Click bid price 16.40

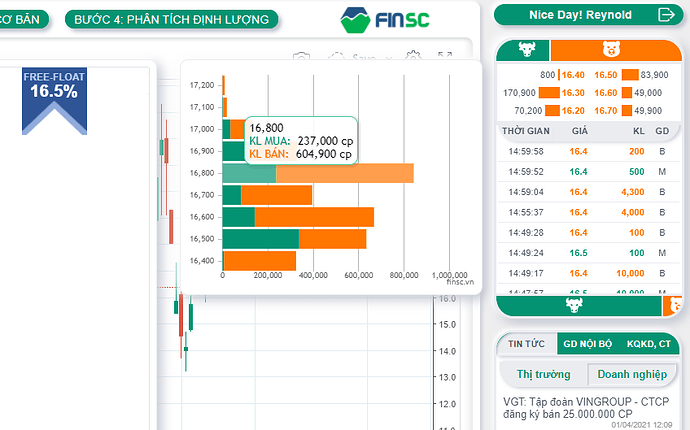tap(573, 75)
